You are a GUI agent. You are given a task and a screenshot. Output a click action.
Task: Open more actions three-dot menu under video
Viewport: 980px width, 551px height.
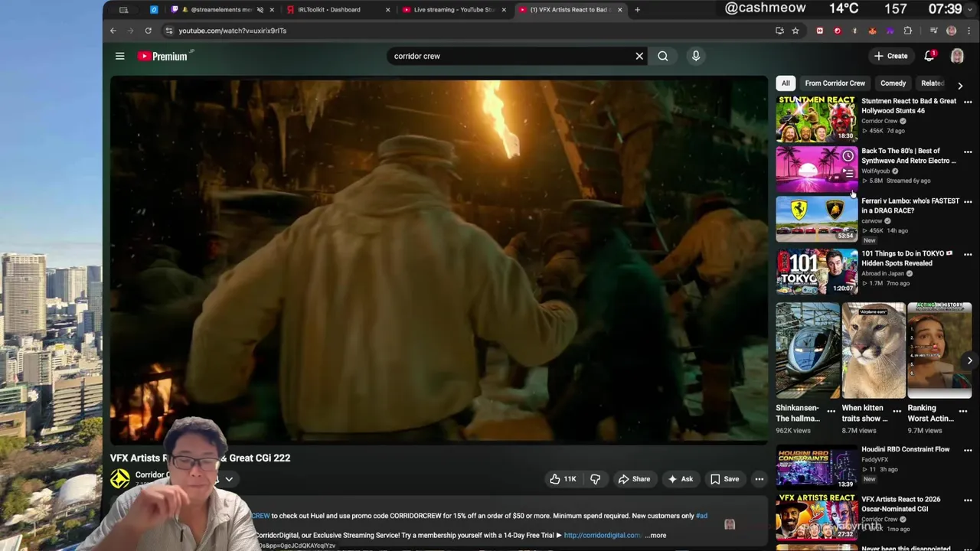(759, 479)
